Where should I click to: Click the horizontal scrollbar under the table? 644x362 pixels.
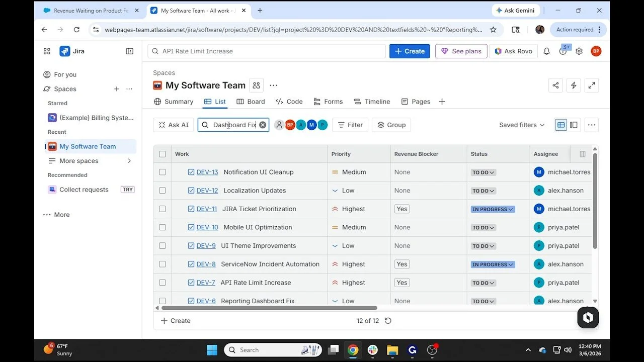(269, 308)
